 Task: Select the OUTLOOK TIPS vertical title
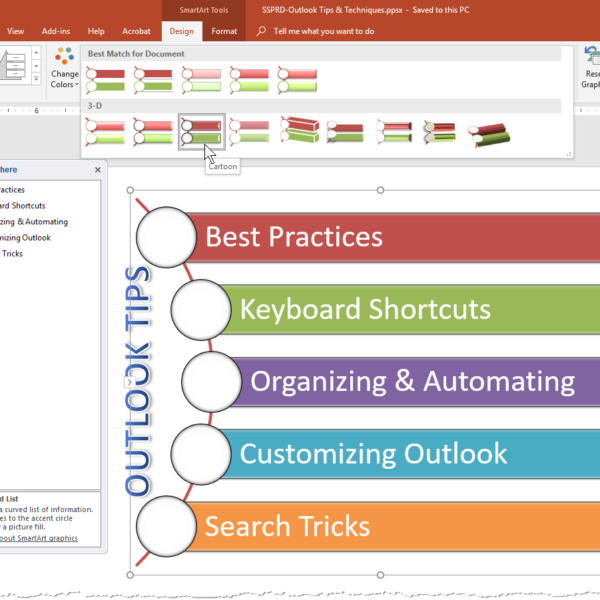(x=138, y=381)
